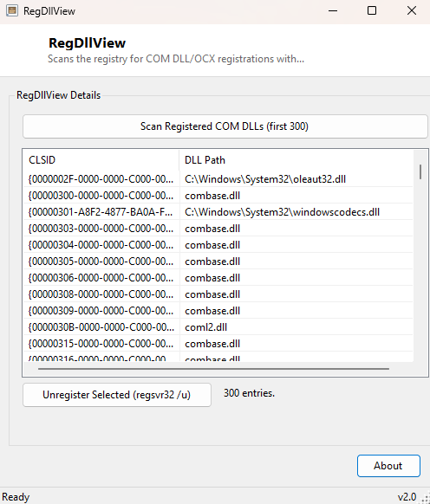Select the {00000303-0000 combase.dll entry

click(x=218, y=229)
